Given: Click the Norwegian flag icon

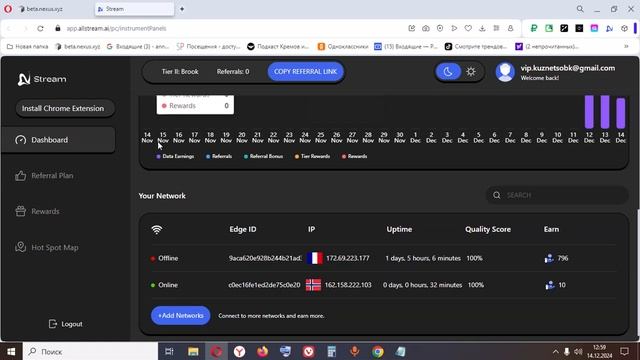Looking at the screenshot, I should pyautogui.click(x=313, y=285).
